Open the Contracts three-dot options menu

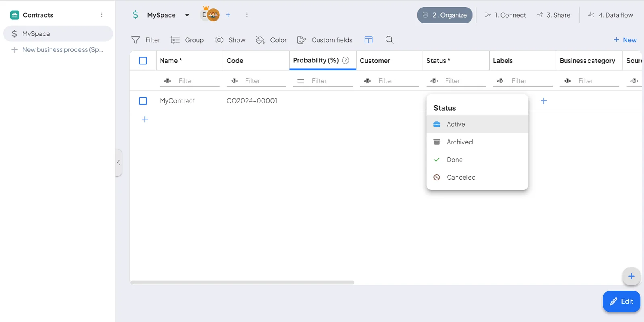(102, 15)
